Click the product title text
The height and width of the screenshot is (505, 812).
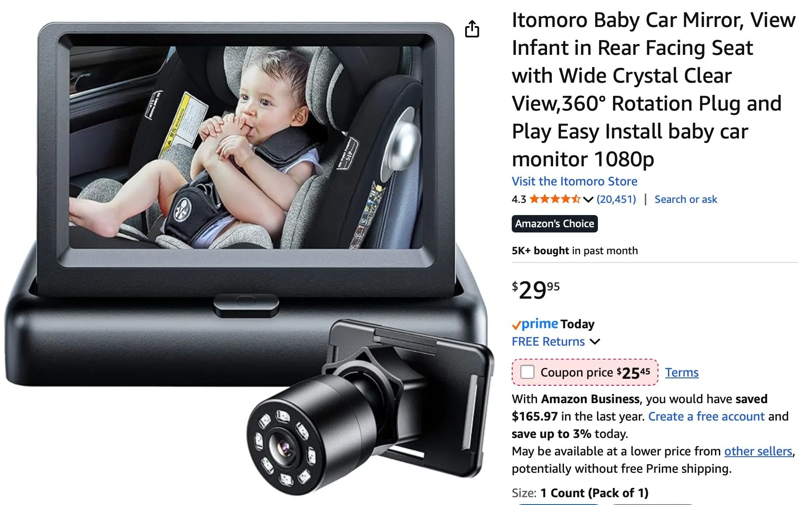click(654, 89)
